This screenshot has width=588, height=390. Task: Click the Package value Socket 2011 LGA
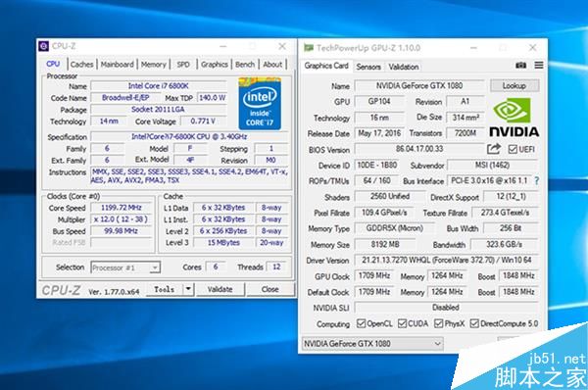[158, 109]
